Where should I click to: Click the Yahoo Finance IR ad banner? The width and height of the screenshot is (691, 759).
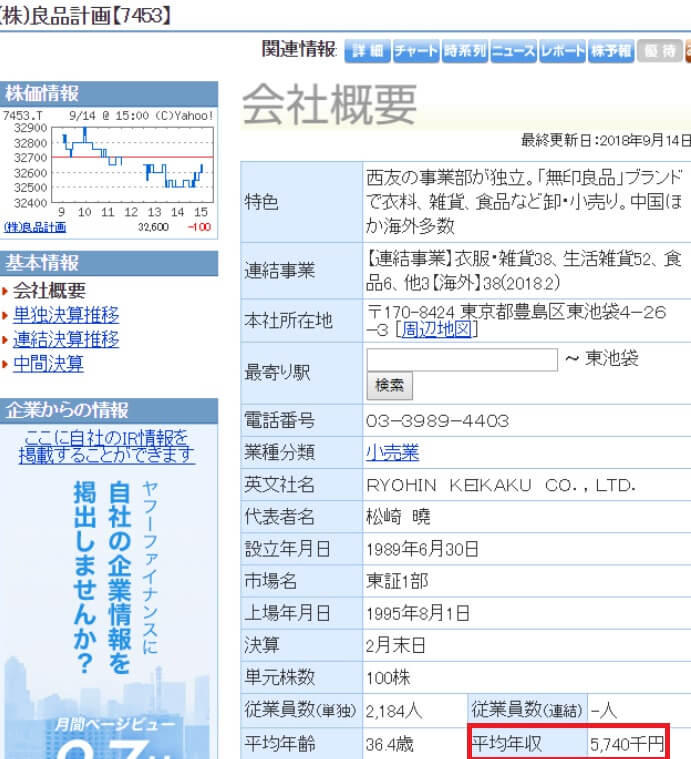tap(108, 615)
